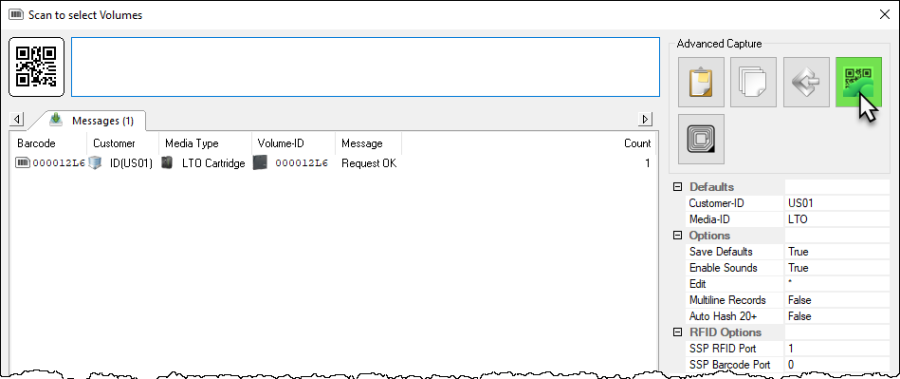
Task: Focus the barcode scan input field
Action: (365, 67)
